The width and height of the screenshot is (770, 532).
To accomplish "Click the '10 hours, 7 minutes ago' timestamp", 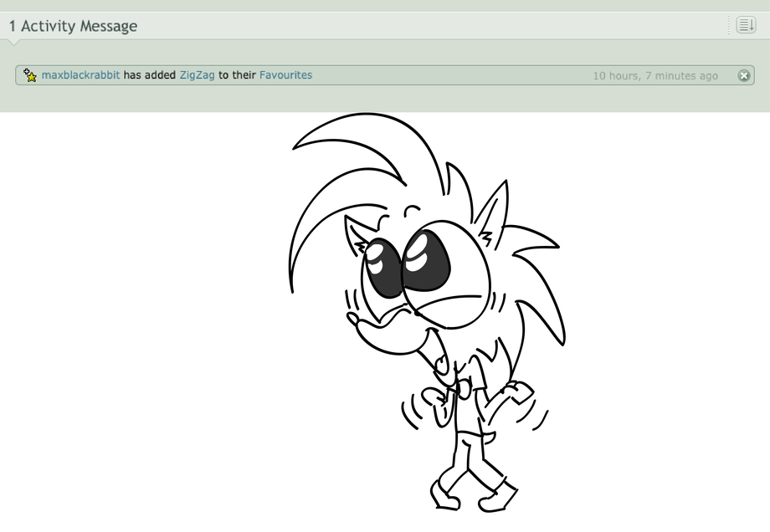I will (654, 76).
